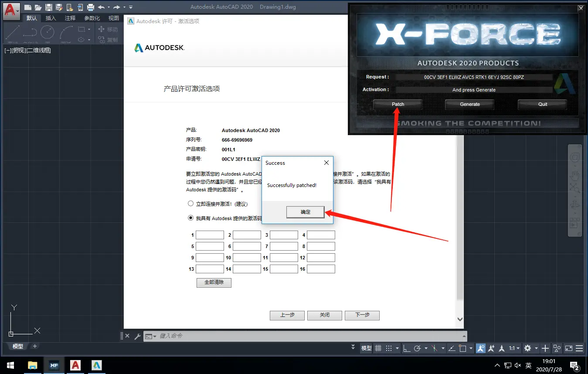Click the 下一步 button
This screenshot has height=374, width=588.
[x=362, y=315]
